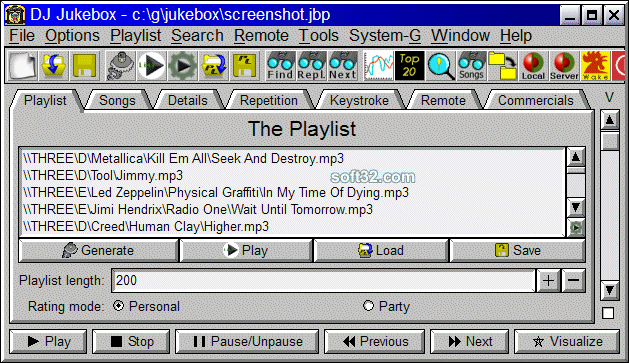
Task: Open the Remote menu
Action: click(x=261, y=36)
